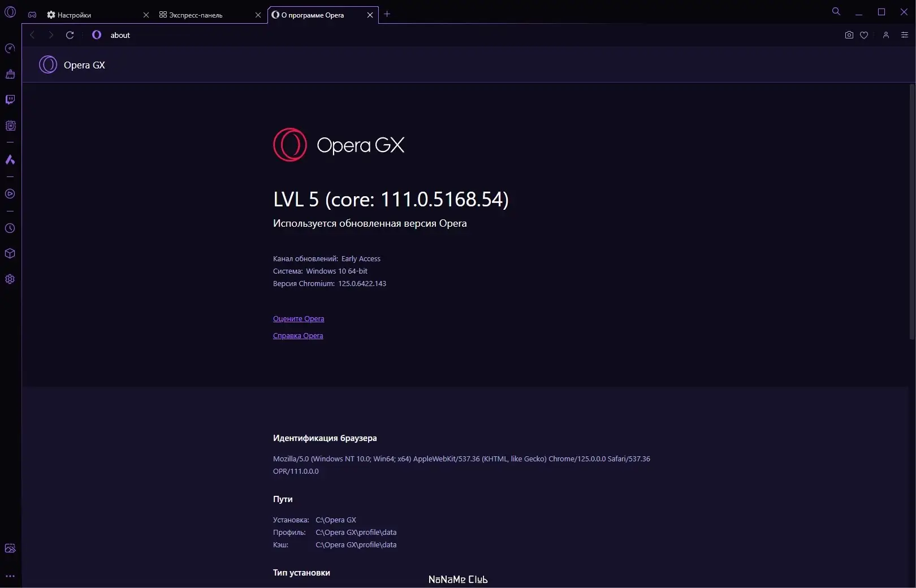Take a snapshot with the camera icon
Viewport: 916px width, 588px height.
(x=849, y=35)
